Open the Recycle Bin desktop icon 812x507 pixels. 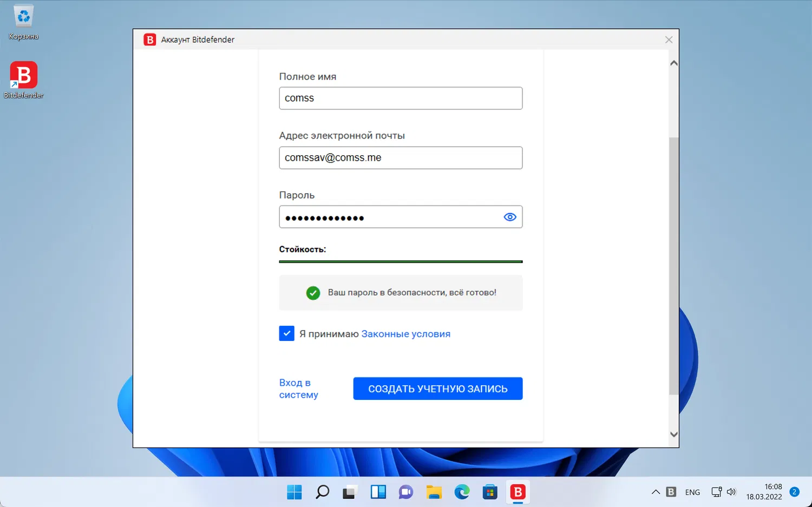point(23,23)
